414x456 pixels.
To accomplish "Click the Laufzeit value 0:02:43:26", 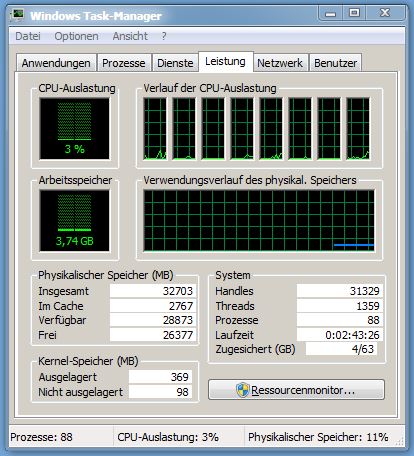I will coord(340,335).
